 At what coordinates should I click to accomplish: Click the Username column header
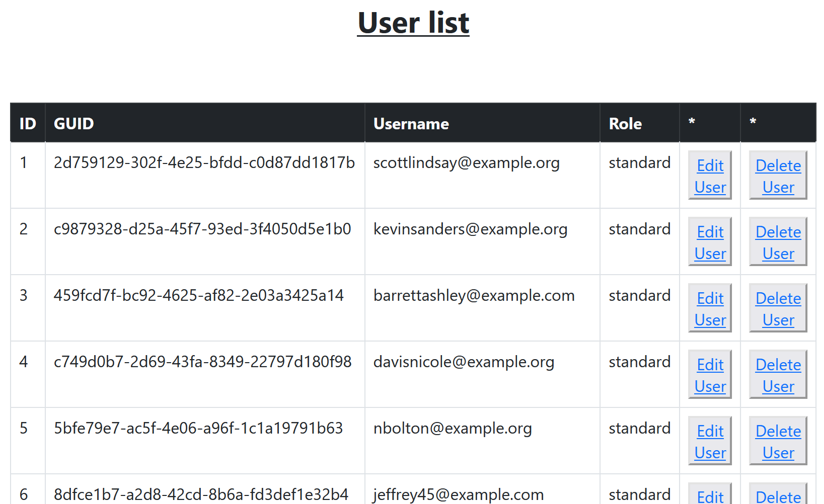click(411, 123)
